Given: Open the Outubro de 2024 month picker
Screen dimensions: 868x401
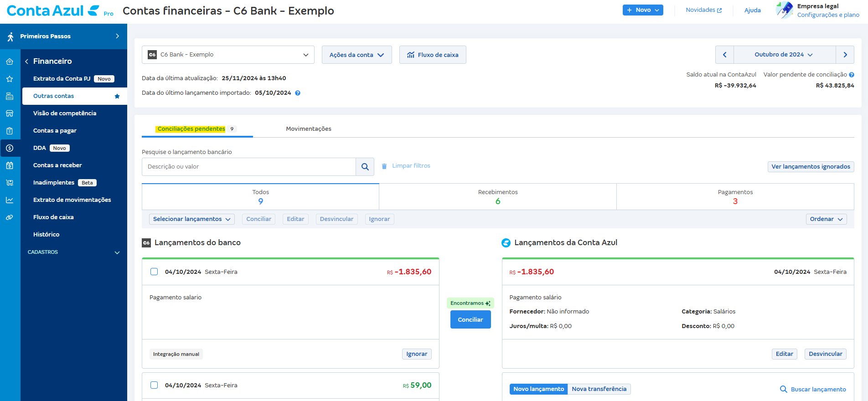Looking at the screenshot, I should pyautogui.click(x=785, y=55).
